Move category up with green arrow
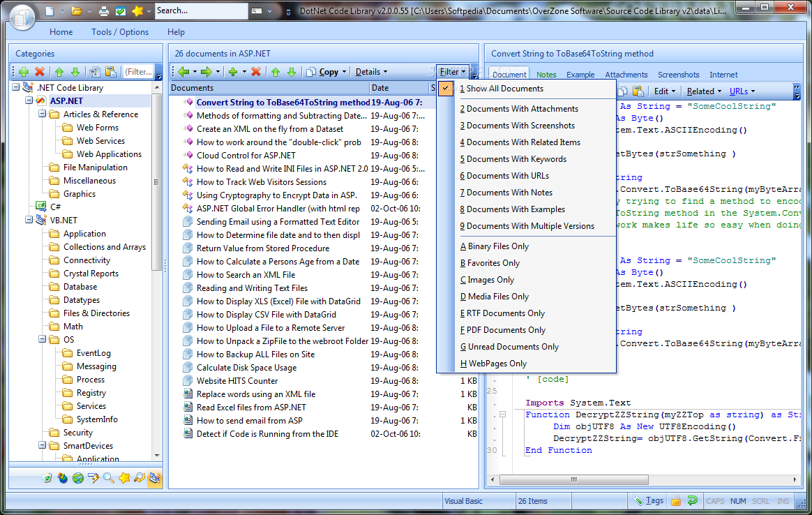 (x=59, y=72)
